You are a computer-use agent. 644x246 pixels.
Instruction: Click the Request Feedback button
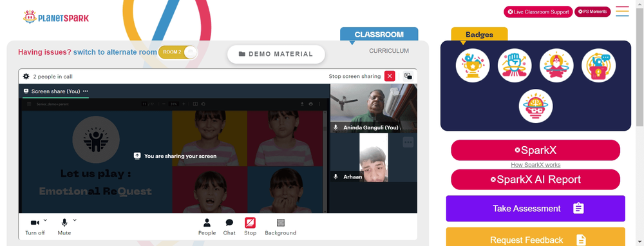tap(536, 238)
